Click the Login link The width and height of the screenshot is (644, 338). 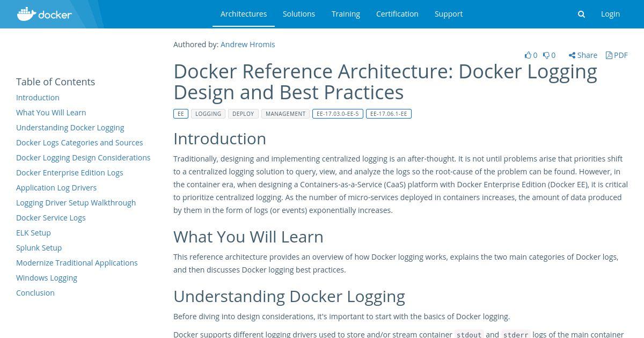click(610, 14)
